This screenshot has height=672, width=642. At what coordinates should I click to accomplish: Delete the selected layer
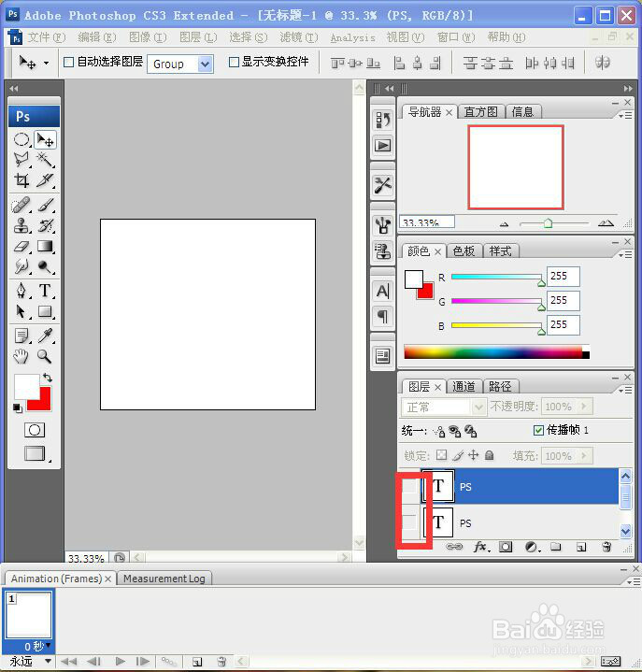[x=606, y=547]
